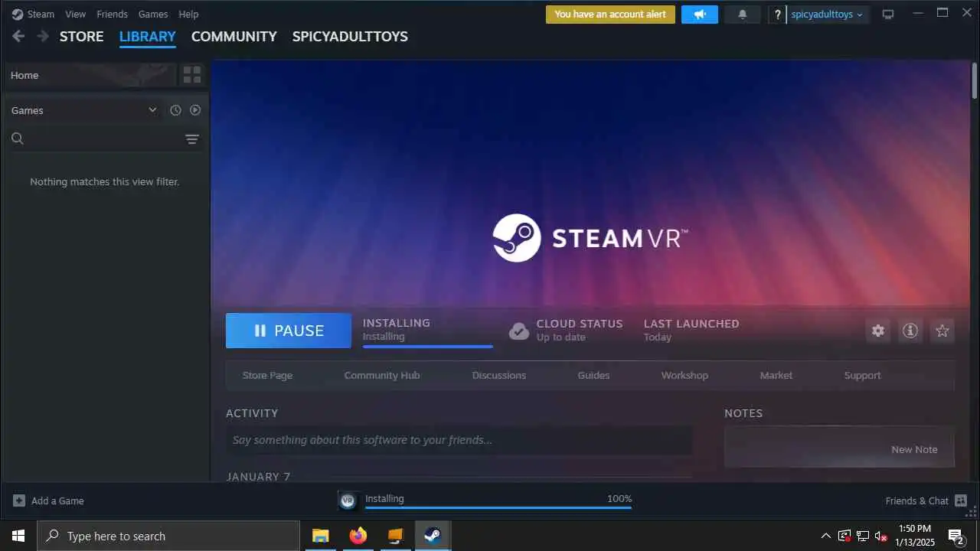
Task: Click Add a Game plus icon
Action: click(x=19, y=500)
